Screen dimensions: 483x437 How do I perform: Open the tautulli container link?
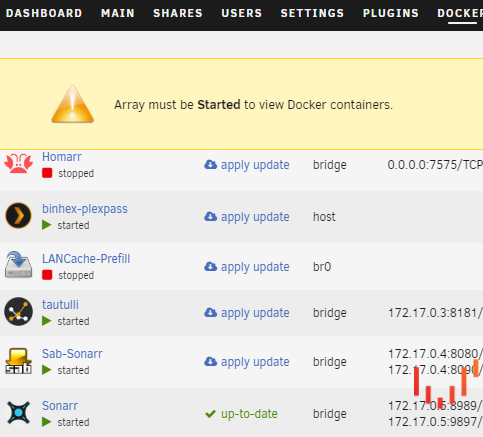tap(60, 305)
